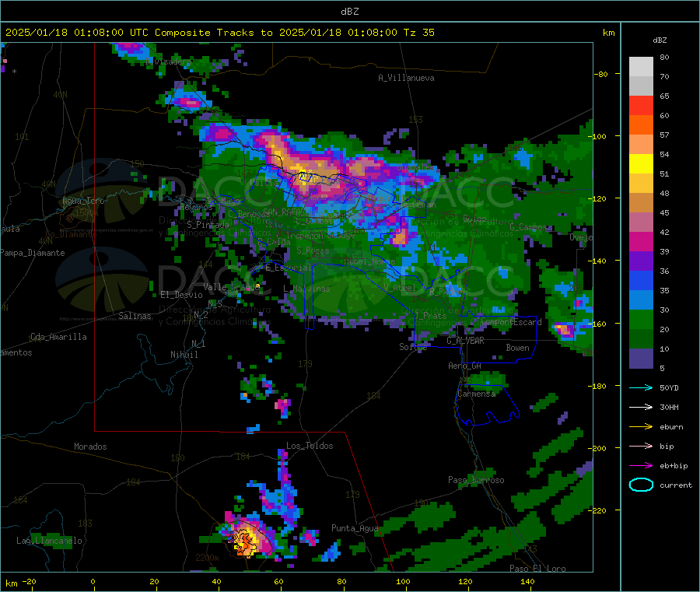
Task: Click the 'El_Desvio' map label
Action: [181, 295]
